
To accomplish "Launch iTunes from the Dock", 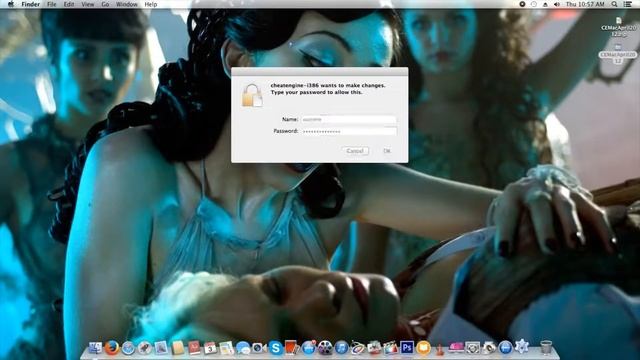I will 341,348.
